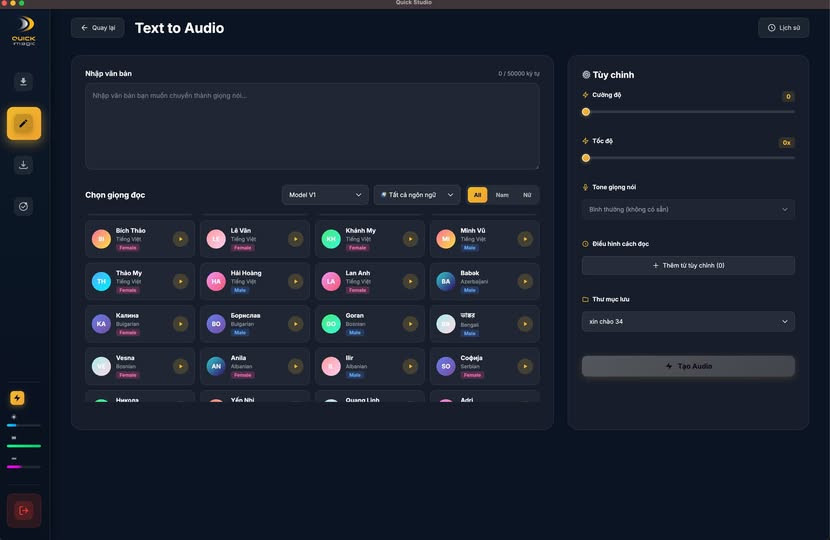Filter voices by All
The image size is (830, 540).
pyautogui.click(x=477, y=195)
